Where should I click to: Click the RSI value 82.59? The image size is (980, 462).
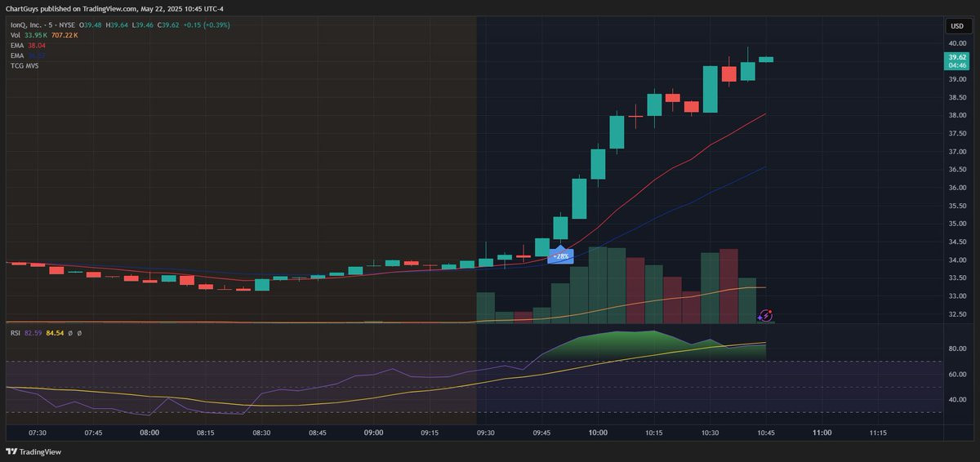click(33, 333)
